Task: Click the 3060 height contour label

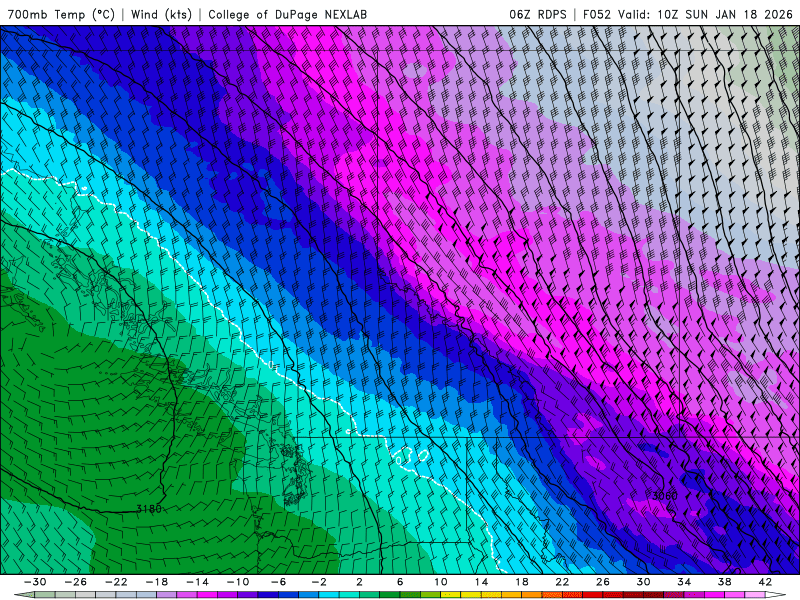Action: 665,495
